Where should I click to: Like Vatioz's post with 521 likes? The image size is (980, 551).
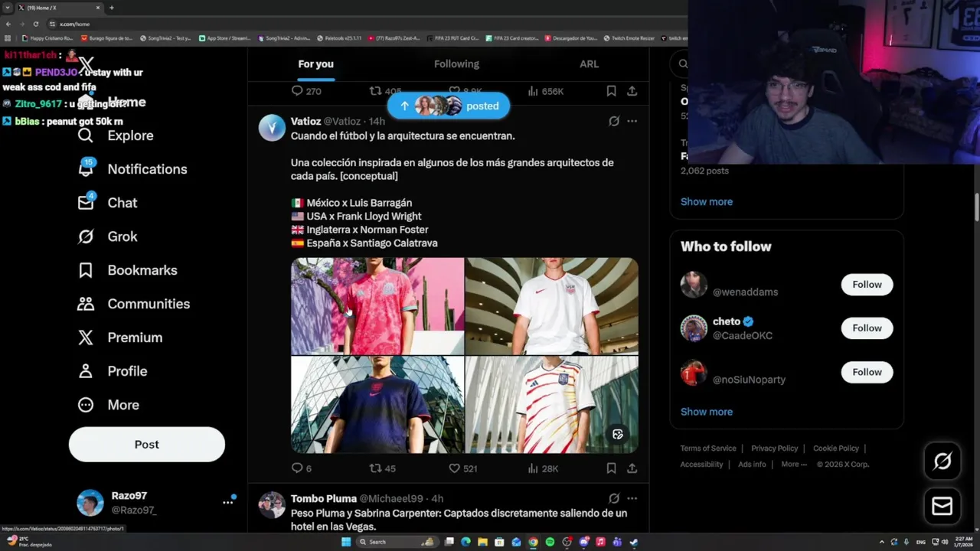pos(462,468)
